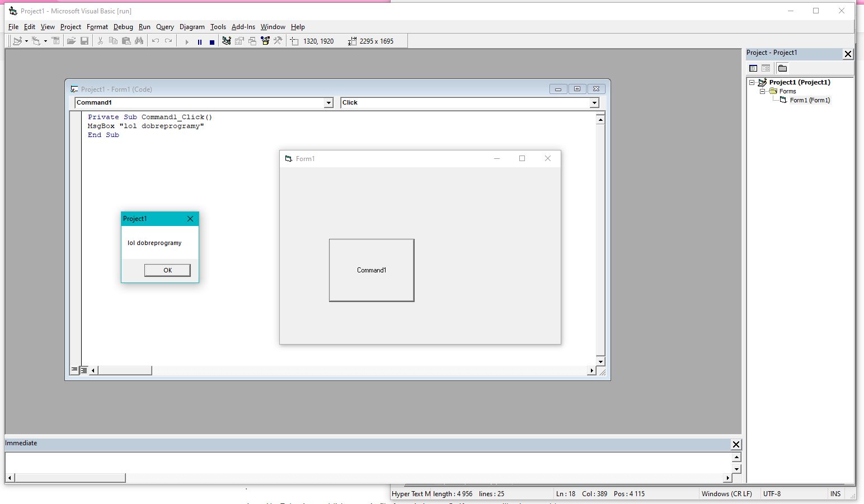Click the Properties Window toolbar icon
Viewport: 864px width, 504px height.
point(238,40)
